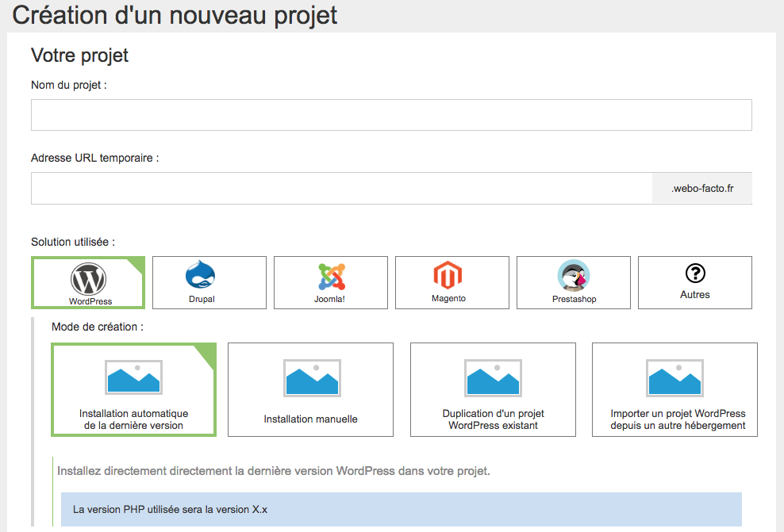
Task: Click the PHP version info banner
Action: pos(401,510)
